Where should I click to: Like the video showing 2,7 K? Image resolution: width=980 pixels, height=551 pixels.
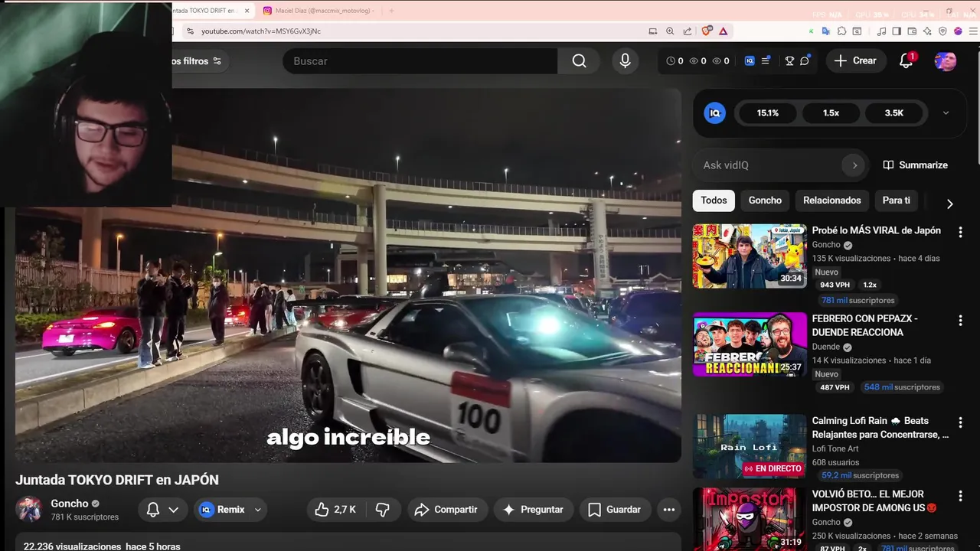pos(336,510)
